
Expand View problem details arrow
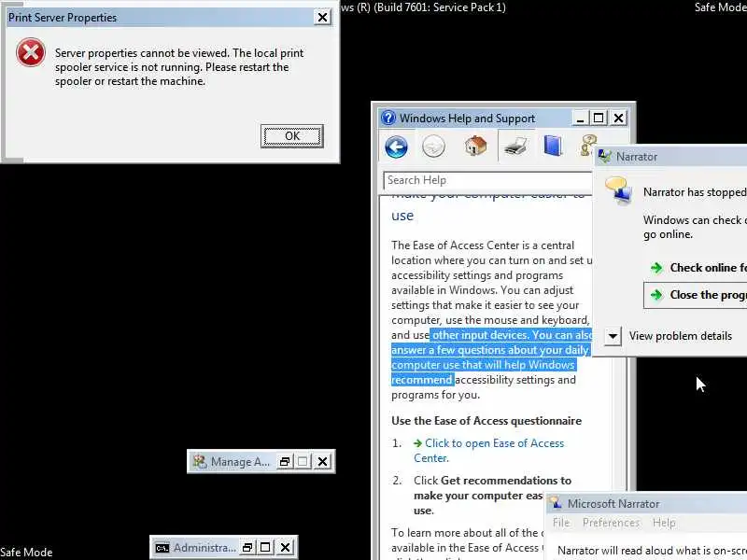tap(613, 336)
